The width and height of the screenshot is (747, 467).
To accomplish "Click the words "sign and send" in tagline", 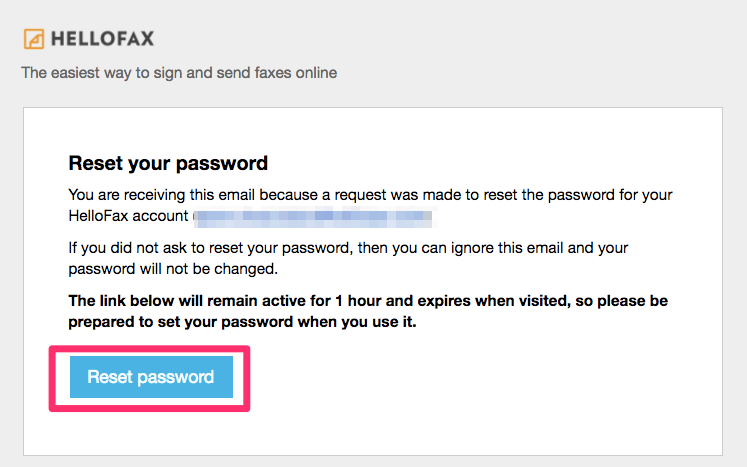I will (202, 73).
